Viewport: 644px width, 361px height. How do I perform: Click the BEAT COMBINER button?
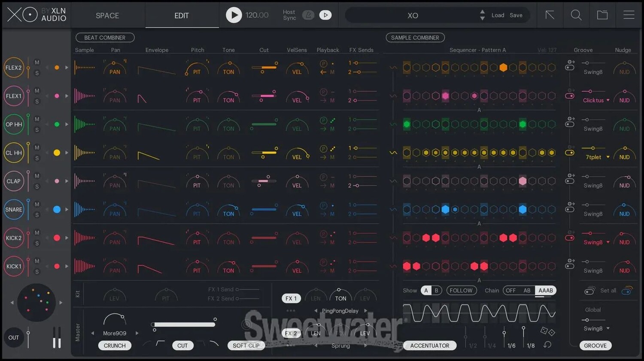105,38
